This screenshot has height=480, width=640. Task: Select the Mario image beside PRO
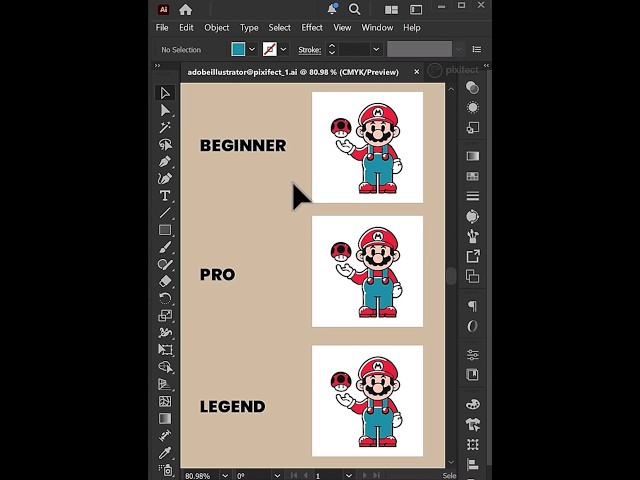pyautogui.click(x=367, y=271)
